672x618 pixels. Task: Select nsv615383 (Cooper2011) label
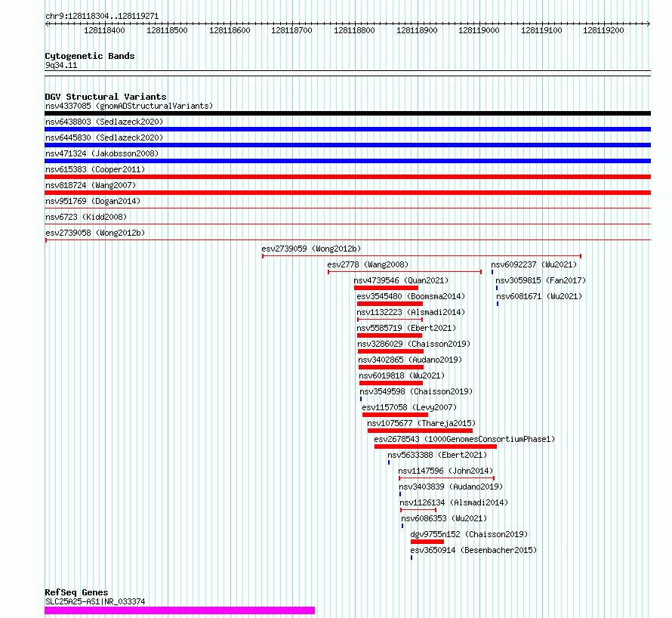tap(95, 169)
